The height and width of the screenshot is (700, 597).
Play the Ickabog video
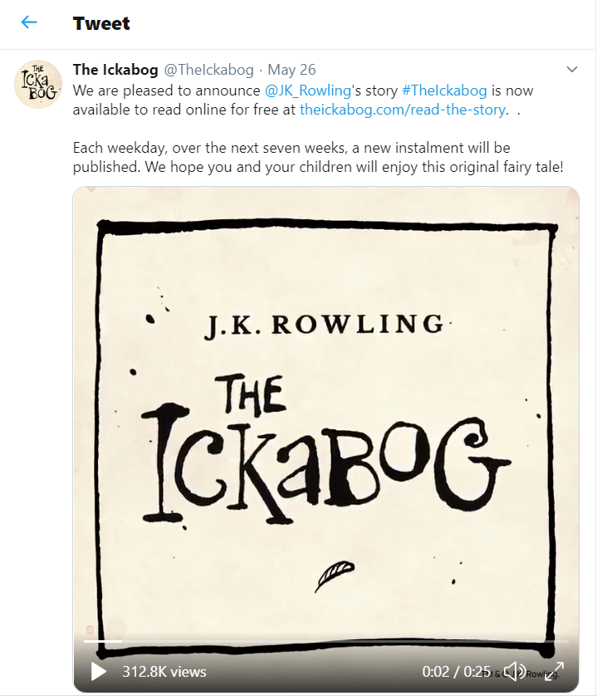tap(99, 671)
